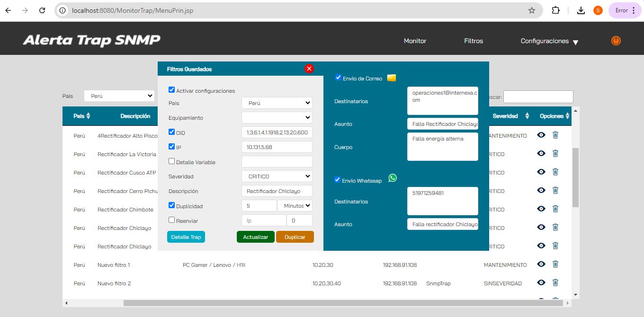Sort table by Severidad column arrows

(x=528, y=116)
